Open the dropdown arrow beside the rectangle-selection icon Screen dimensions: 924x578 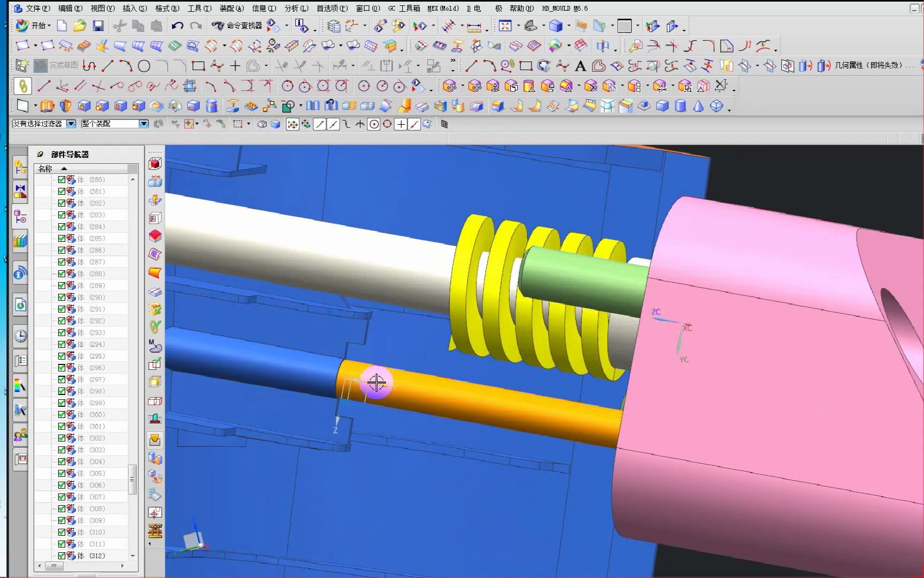coord(248,124)
